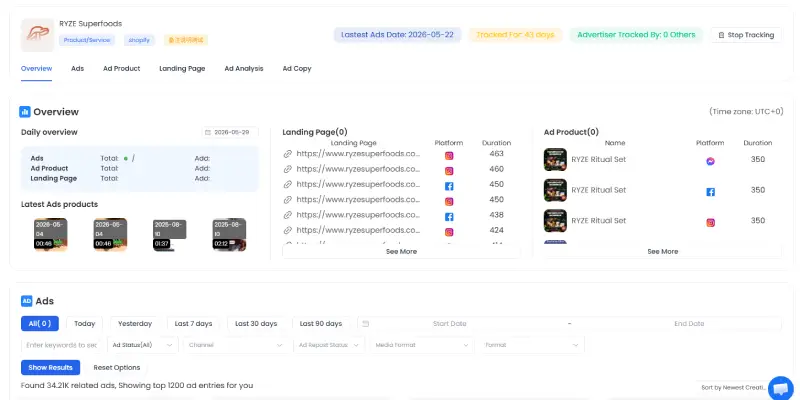800x400 pixels.
Task: Click the Instagram icon for duration 424
Action: 449,232
